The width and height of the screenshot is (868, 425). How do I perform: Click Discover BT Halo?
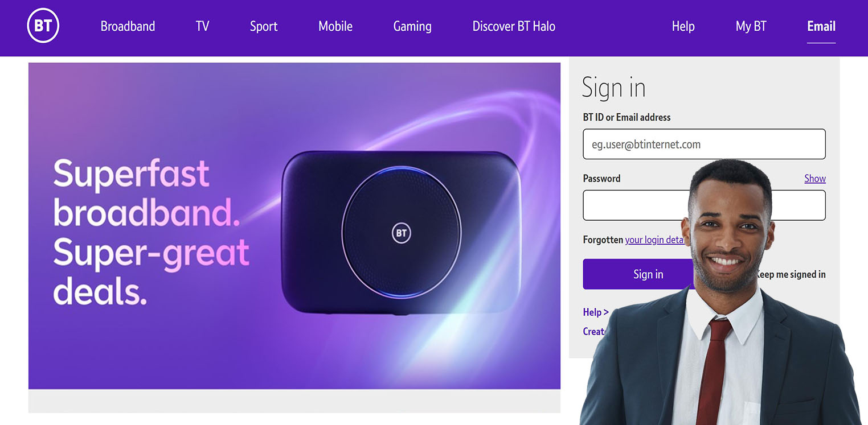[514, 26]
